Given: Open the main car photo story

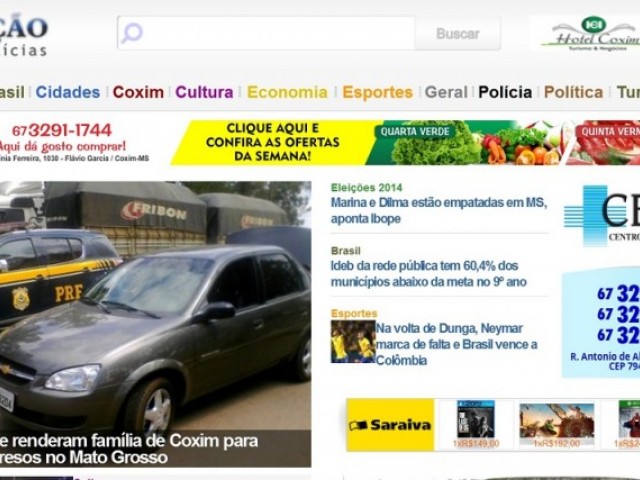Looking at the screenshot, I should click(x=155, y=306).
